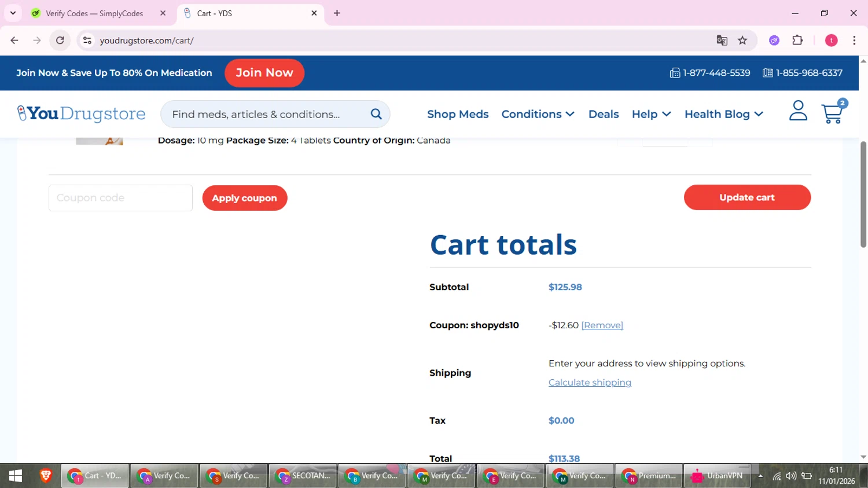868x488 pixels.
Task: Click the browser address bar URL
Action: pos(146,41)
